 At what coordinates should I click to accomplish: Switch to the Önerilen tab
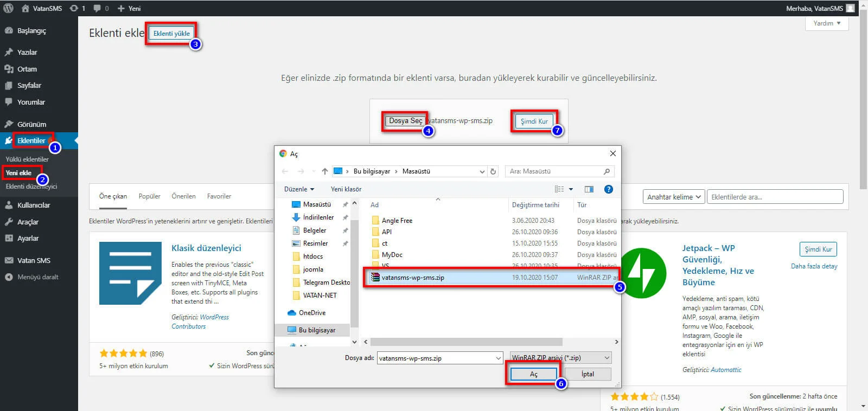(183, 196)
